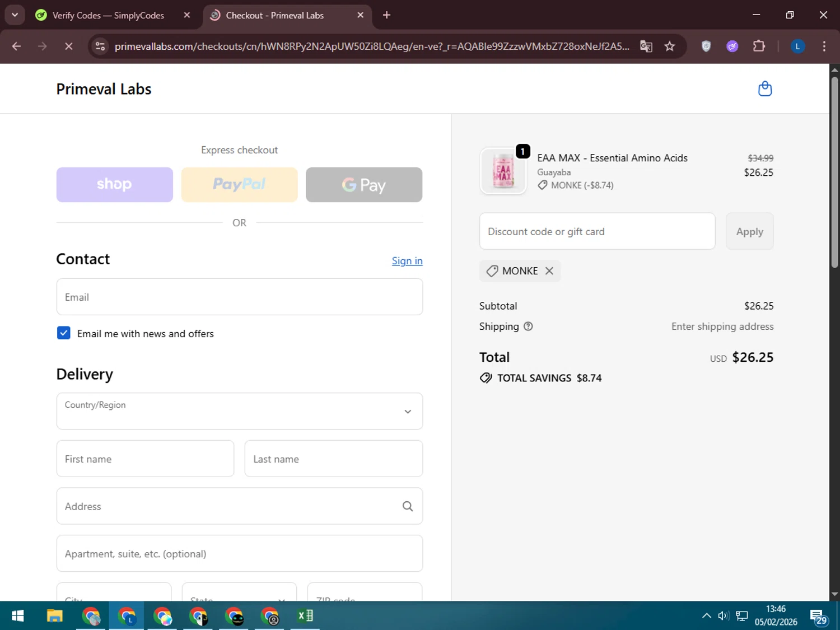The height and width of the screenshot is (630, 840).
Task: Apply the discount code
Action: click(x=749, y=231)
